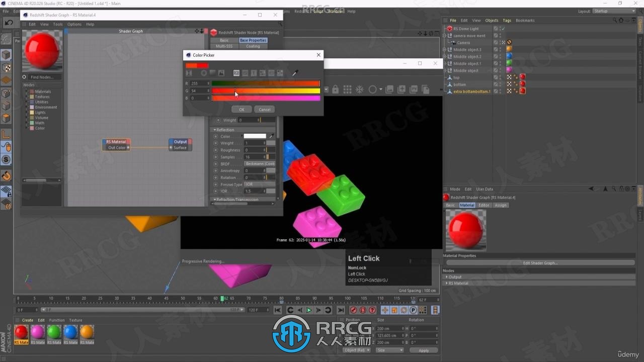The height and width of the screenshot is (362, 644).
Task: Go to the end of the animation
Action: click(341, 310)
